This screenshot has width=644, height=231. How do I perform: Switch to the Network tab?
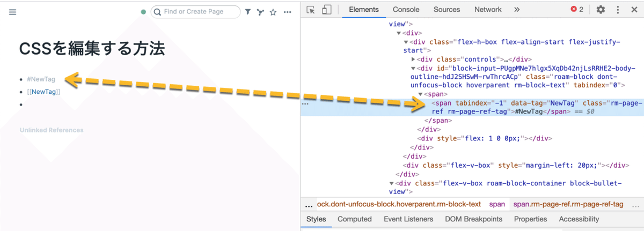(488, 10)
